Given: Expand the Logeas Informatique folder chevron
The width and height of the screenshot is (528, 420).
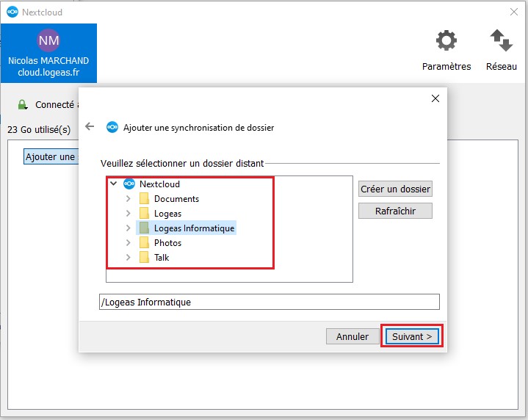Looking at the screenshot, I should [x=128, y=228].
